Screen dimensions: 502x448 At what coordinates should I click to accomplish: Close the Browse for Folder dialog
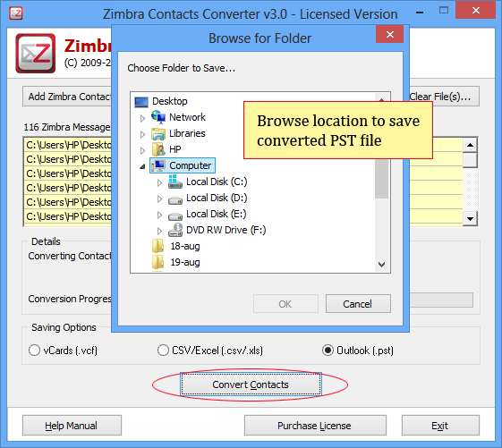[389, 34]
